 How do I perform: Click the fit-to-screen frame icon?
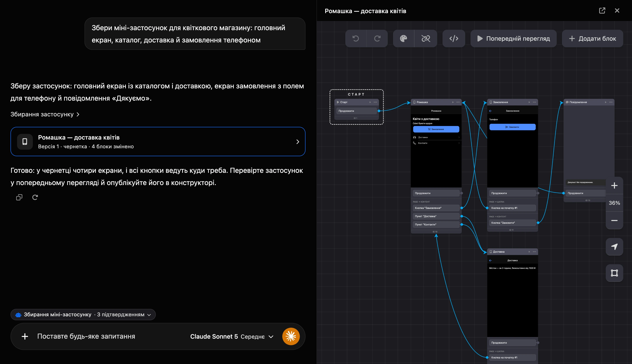614,273
